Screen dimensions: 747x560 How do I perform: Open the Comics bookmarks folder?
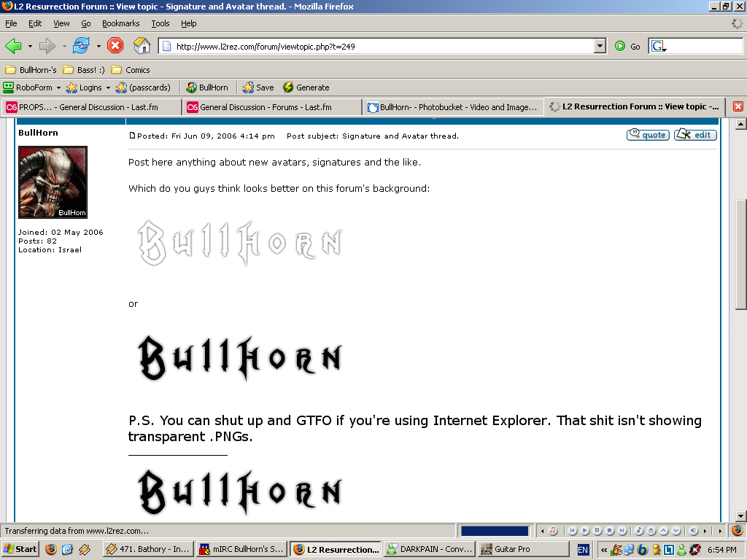[x=131, y=70]
